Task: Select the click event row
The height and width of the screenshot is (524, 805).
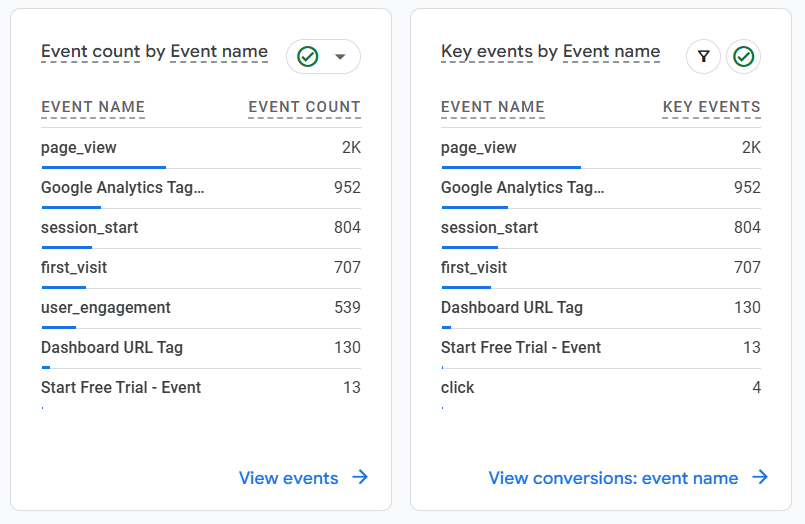Action: coord(601,388)
